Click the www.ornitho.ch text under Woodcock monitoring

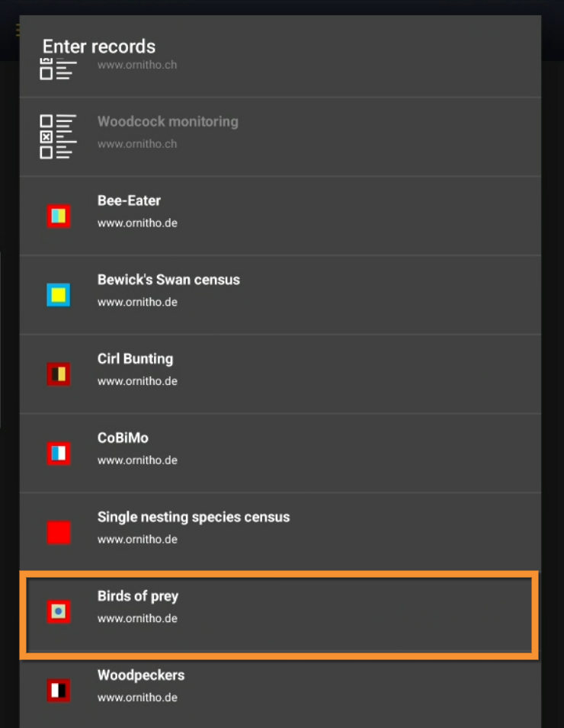click(x=137, y=144)
